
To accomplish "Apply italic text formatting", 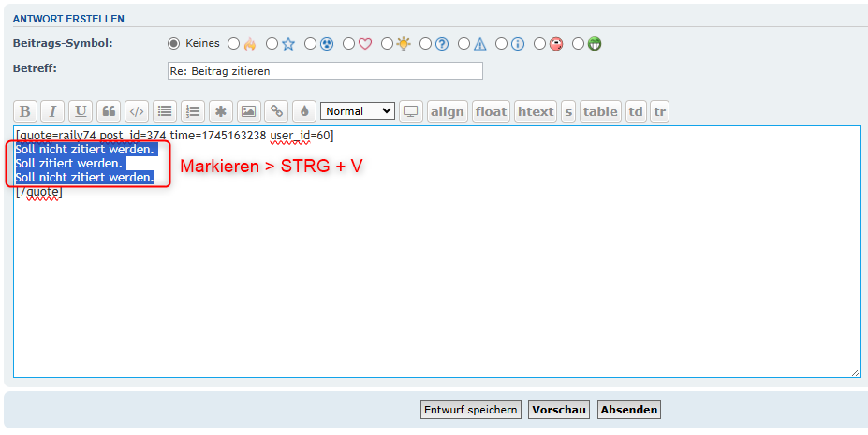I will point(53,111).
